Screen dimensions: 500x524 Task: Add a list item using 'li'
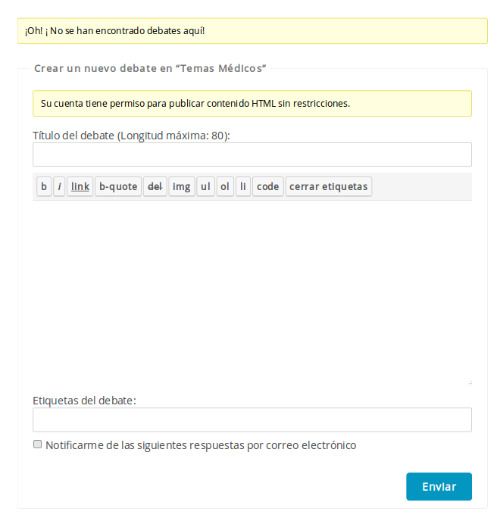(x=243, y=186)
